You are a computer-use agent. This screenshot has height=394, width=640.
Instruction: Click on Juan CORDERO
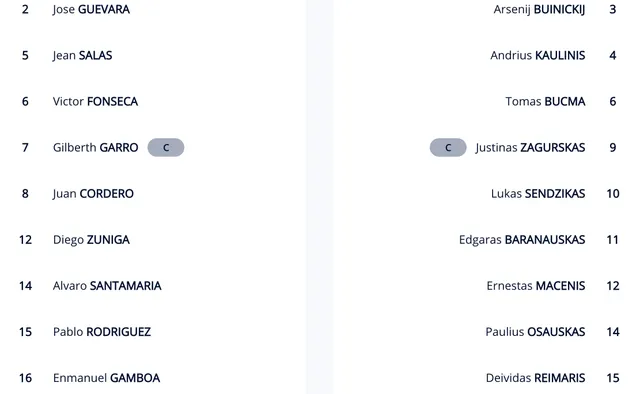pyautogui.click(x=93, y=194)
